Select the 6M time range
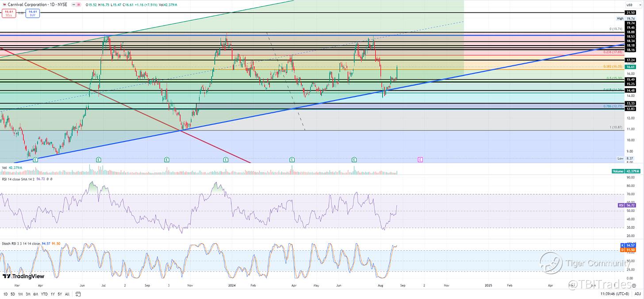The image size is (644, 299). [x=35, y=294]
